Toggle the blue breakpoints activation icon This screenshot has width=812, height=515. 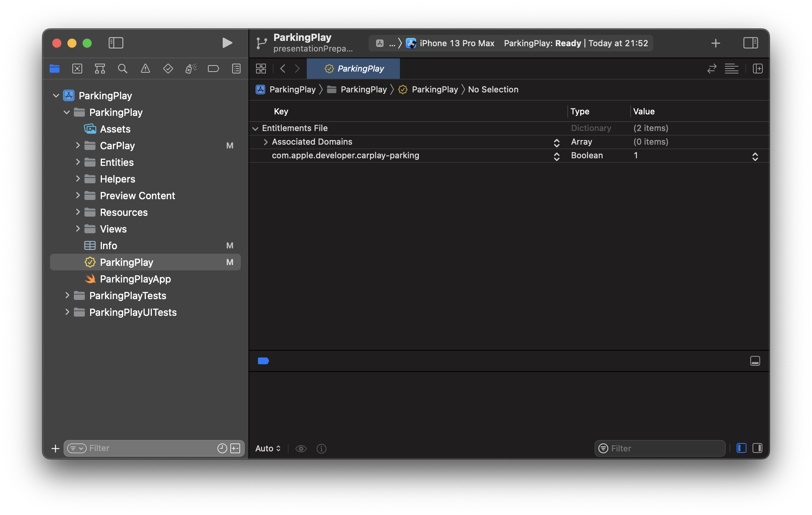pyautogui.click(x=263, y=361)
